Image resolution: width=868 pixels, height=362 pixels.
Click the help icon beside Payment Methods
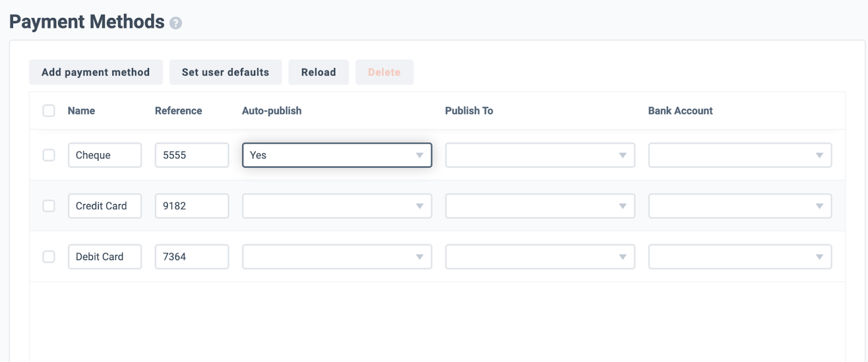[x=175, y=23]
